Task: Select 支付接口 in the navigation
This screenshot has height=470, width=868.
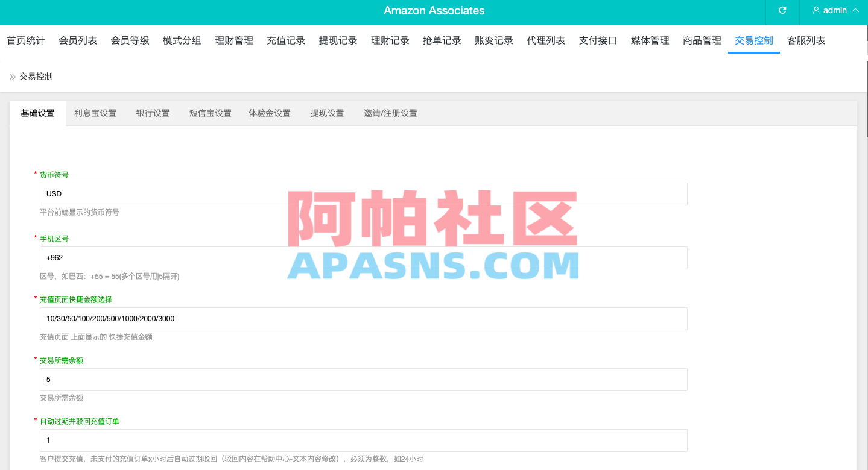Action: [x=598, y=40]
